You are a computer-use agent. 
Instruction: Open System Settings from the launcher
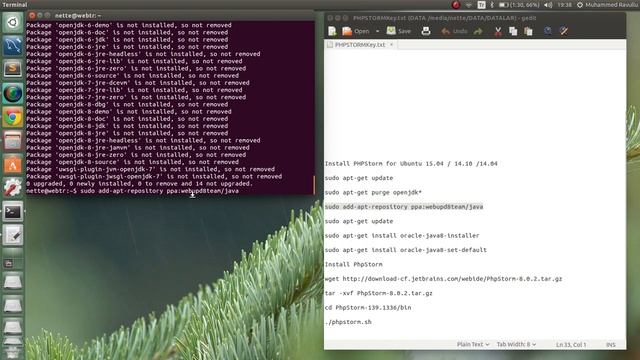point(13,188)
